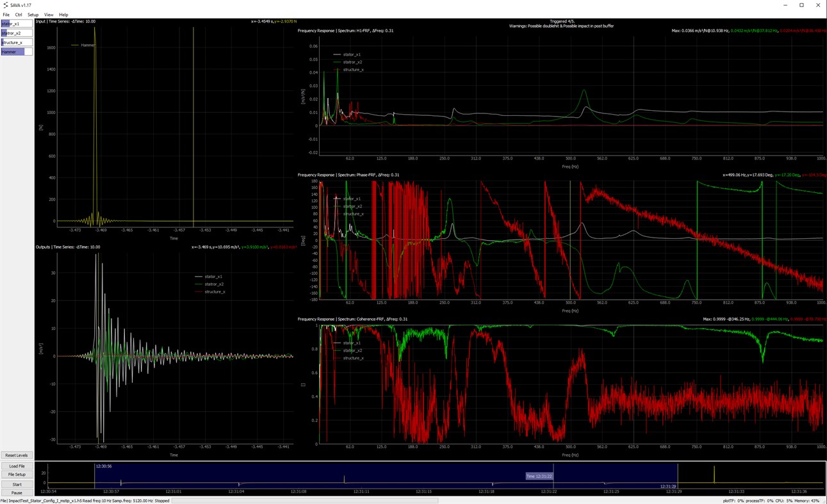Click the Start button
This screenshot has height=504, width=827.
click(x=17, y=484)
